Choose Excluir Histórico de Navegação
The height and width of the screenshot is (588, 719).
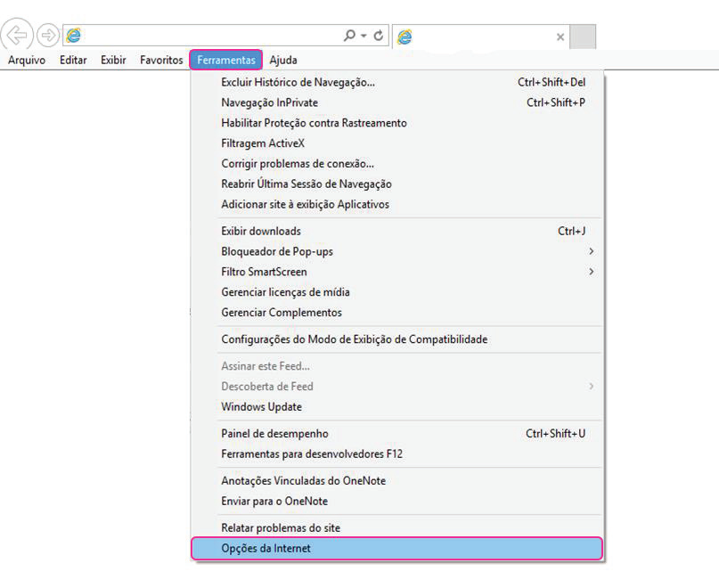pyautogui.click(x=298, y=82)
